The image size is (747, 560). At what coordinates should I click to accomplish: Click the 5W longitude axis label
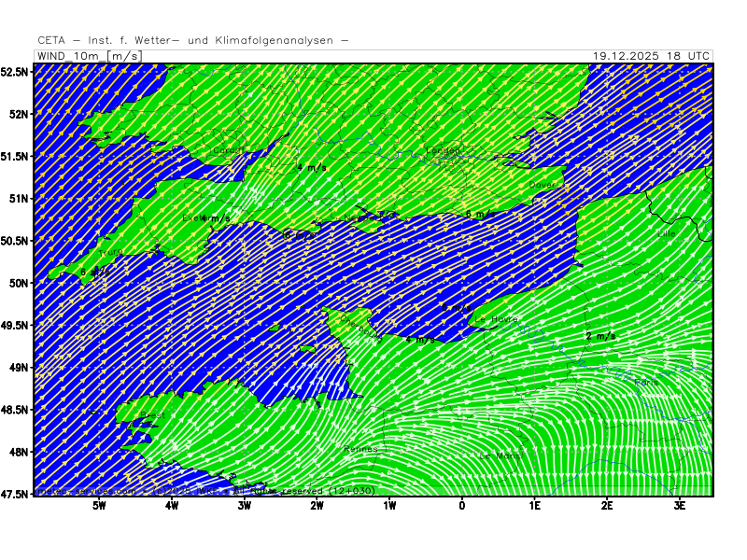99,506
